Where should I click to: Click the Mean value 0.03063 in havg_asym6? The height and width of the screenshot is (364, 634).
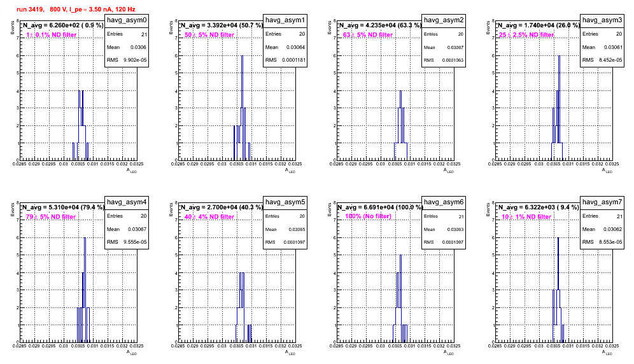455,229
